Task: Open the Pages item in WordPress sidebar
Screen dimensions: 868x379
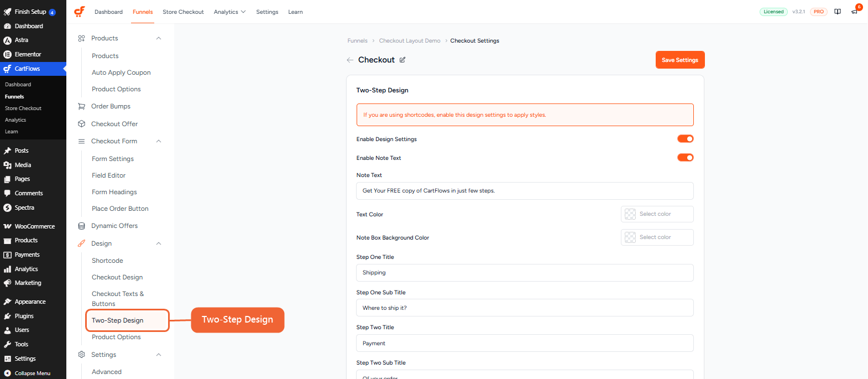Action: 22,179
